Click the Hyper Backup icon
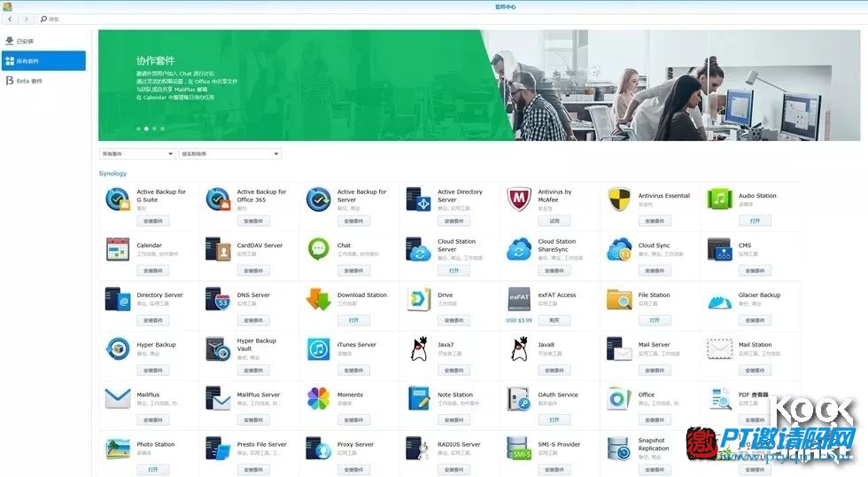 coord(117,349)
